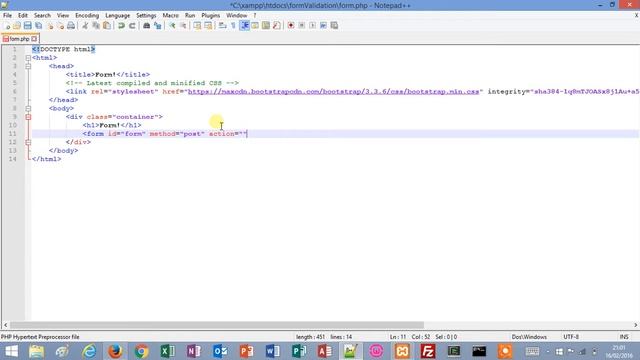Open the Plugins menu
Image resolution: width=640 pixels, height=360 pixels.
(211, 16)
